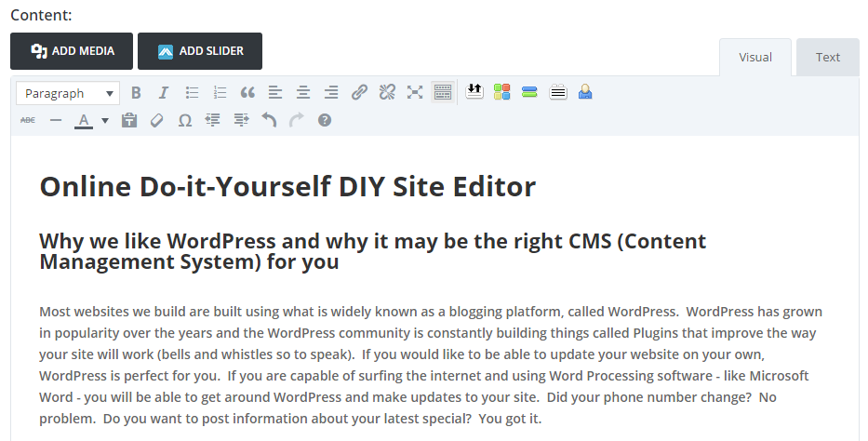868x441 pixels.
Task: Insert or edit a link
Action: (x=359, y=93)
